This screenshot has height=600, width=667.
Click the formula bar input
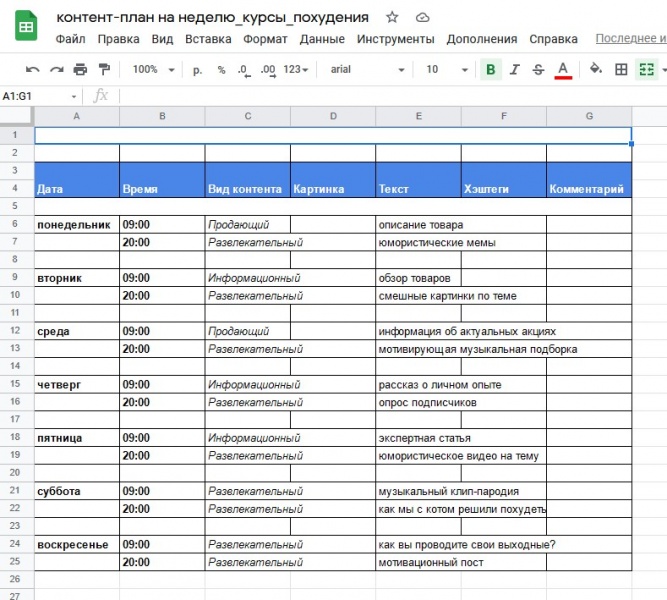(x=391, y=96)
